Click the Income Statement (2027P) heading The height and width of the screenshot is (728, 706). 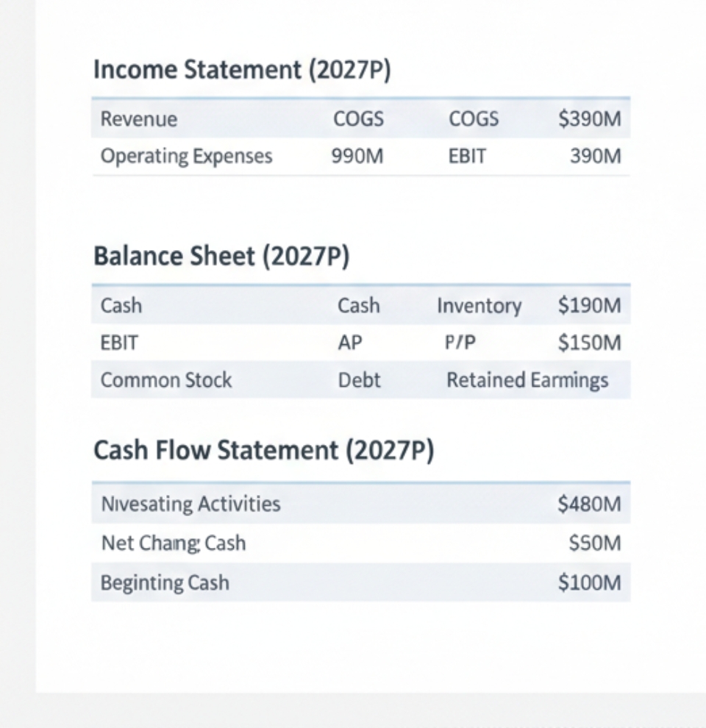pos(242,71)
